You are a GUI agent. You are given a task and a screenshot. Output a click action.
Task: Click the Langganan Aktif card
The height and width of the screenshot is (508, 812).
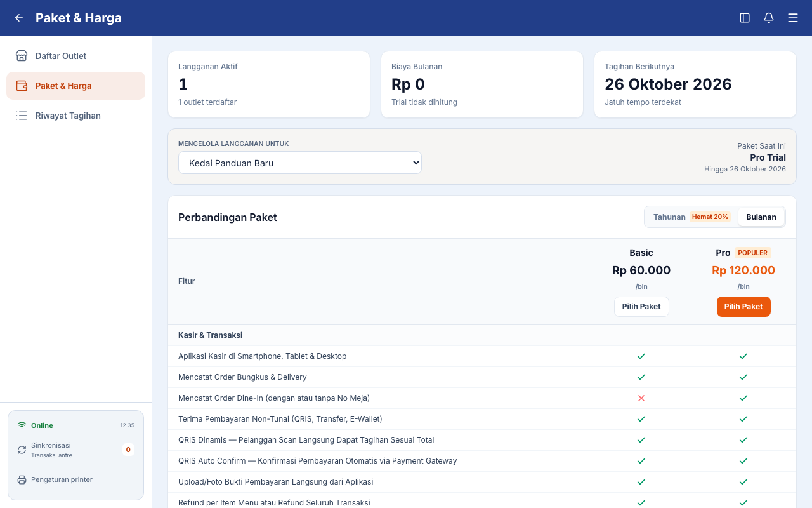(269, 84)
